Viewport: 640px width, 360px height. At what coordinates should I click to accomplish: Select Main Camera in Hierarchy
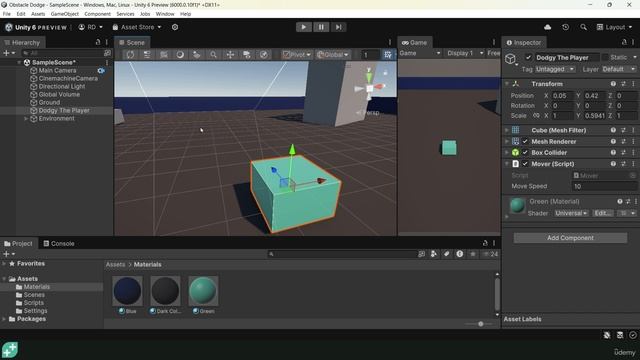point(57,70)
